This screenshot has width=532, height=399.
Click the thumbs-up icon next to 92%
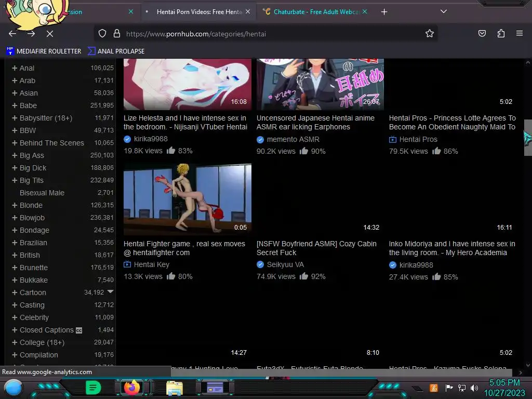[x=303, y=276]
